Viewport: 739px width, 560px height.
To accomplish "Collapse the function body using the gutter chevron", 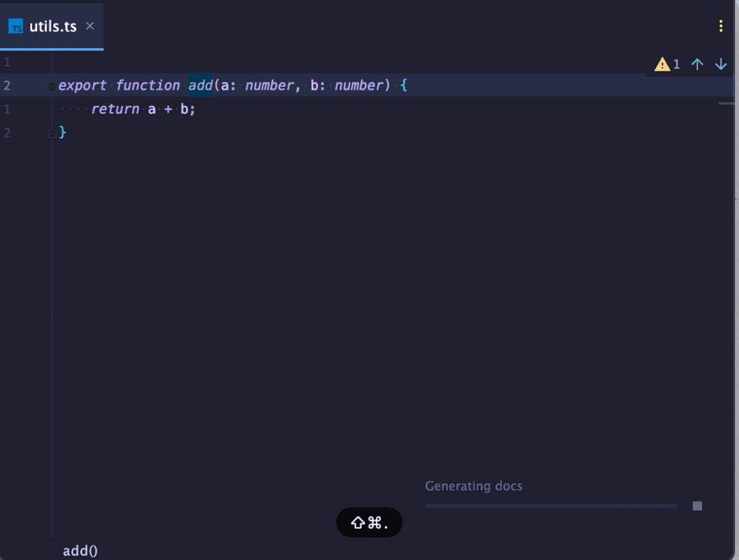I will [51, 88].
